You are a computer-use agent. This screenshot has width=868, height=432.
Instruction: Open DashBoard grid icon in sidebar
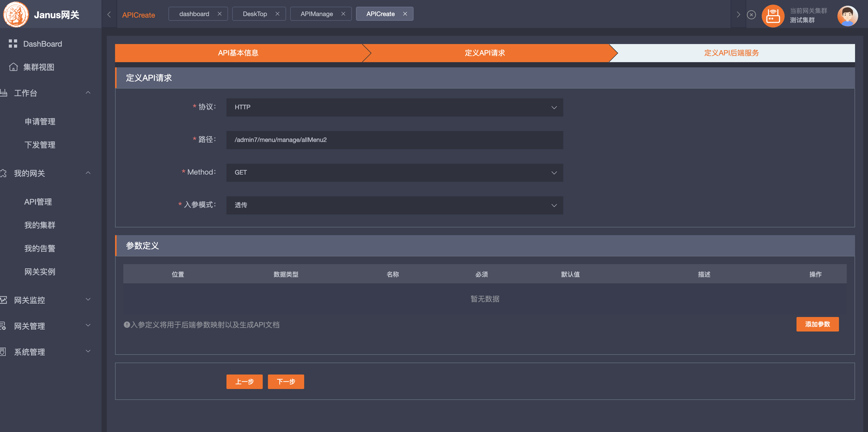tap(13, 44)
